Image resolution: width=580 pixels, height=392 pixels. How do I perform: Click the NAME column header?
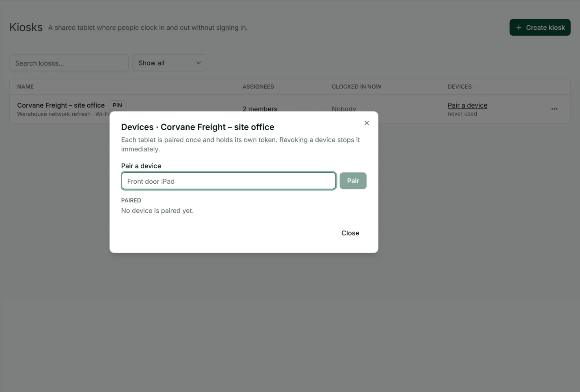pos(25,87)
